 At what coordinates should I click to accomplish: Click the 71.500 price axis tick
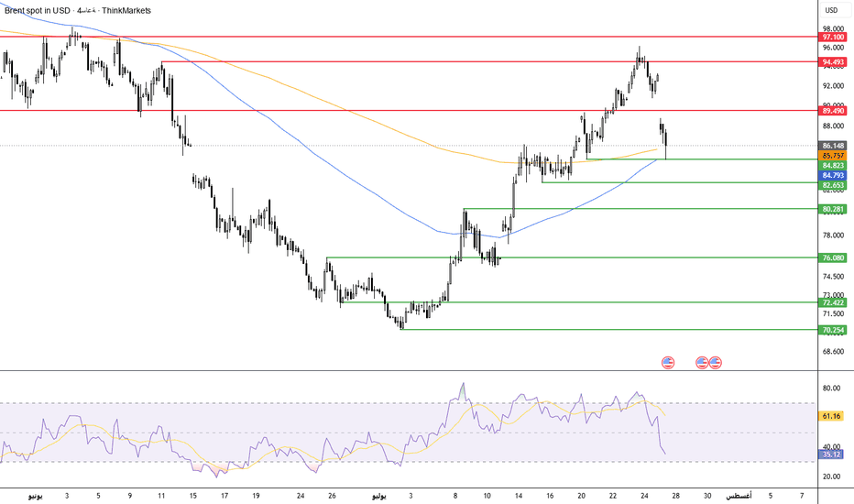833,313
